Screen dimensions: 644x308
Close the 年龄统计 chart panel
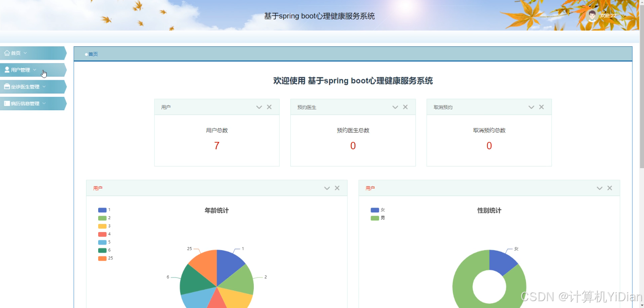coord(337,188)
